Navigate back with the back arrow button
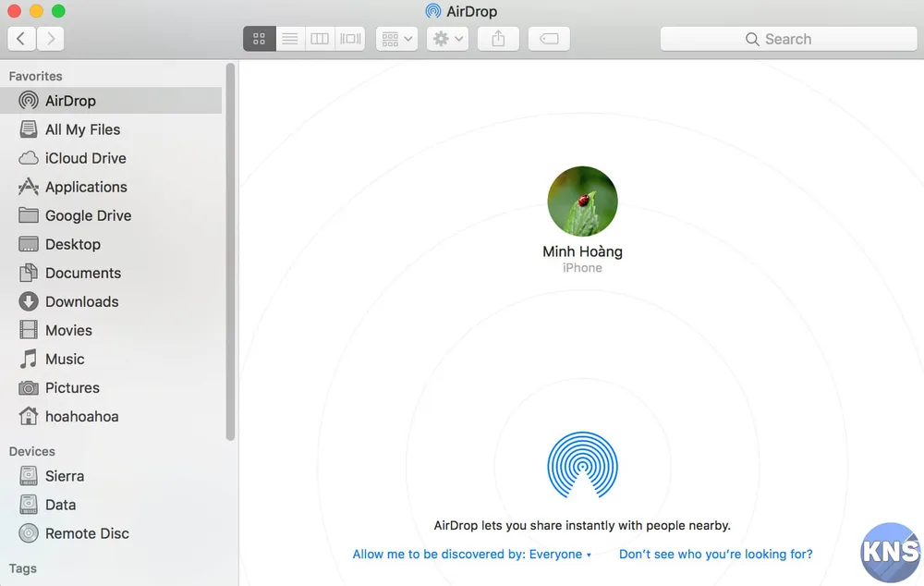Viewport: 924px width, 586px height. click(x=20, y=38)
